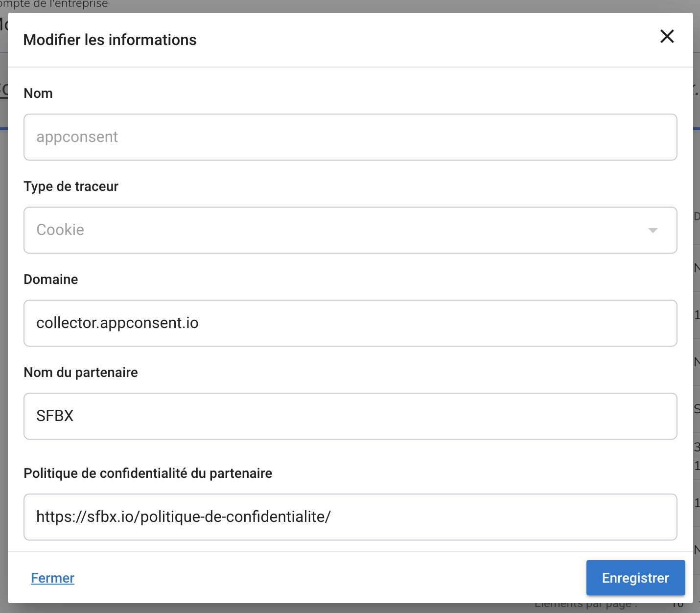Click the dimmed "Éléments par page" text behind dialog
700x613 pixels.
[x=585, y=607]
